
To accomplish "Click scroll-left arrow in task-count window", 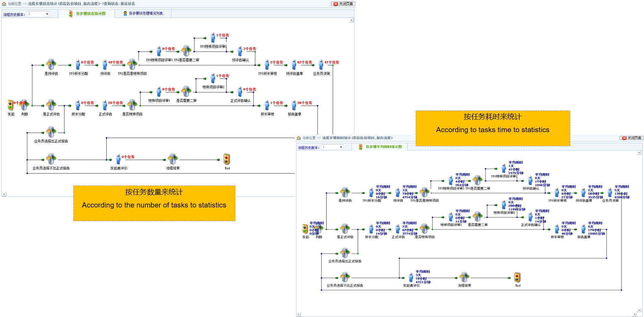I will pos(4,194).
